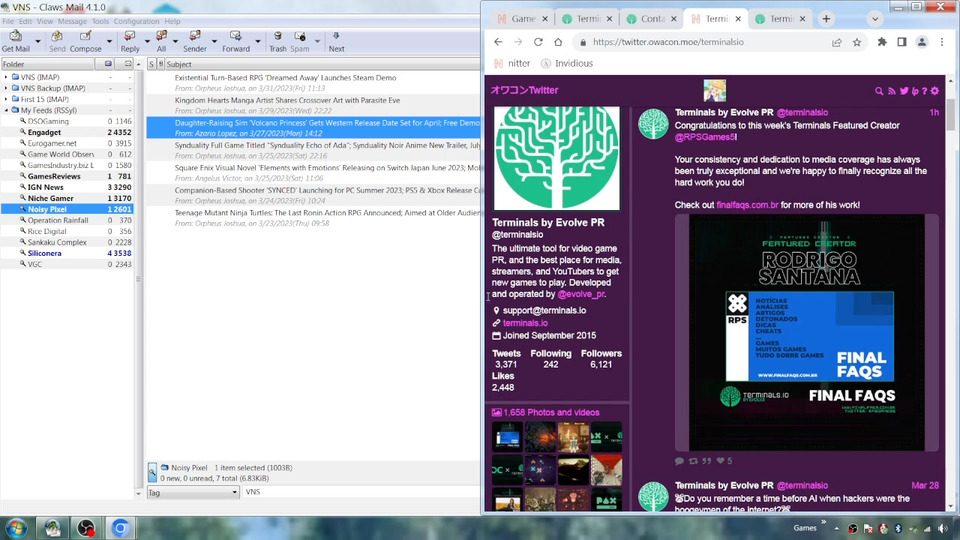Image resolution: width=960 pixels, height=540 pixels.
Task: Click the browser address bar URL
Action: point(668,42)
